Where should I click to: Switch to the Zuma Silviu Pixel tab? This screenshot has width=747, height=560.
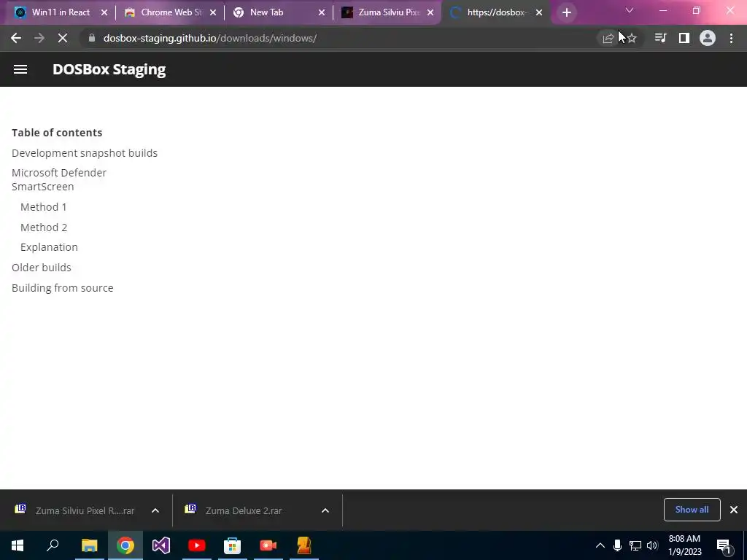pos(386,12)
